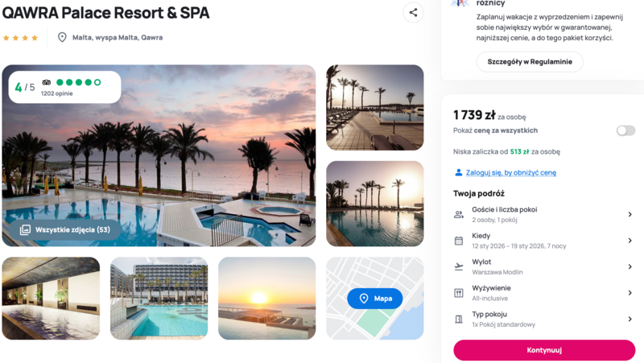
Task: Expand the Wylot departure chevron
Action: (630, 266)
